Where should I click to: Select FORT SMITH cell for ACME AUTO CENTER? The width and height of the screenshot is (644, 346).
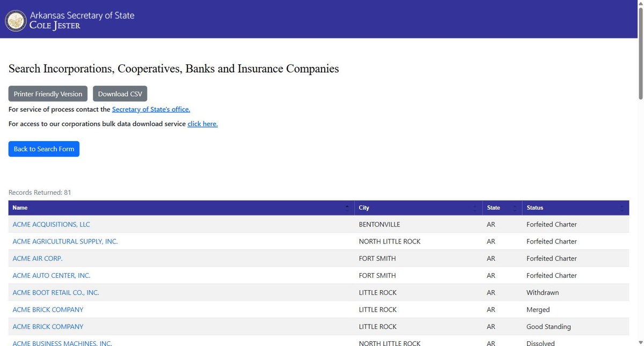(x=418, y=276)
